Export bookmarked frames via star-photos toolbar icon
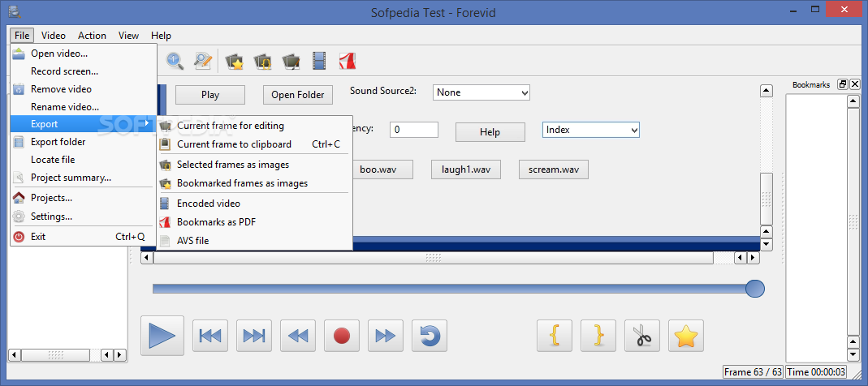868x386 pixels. [235, 60]
